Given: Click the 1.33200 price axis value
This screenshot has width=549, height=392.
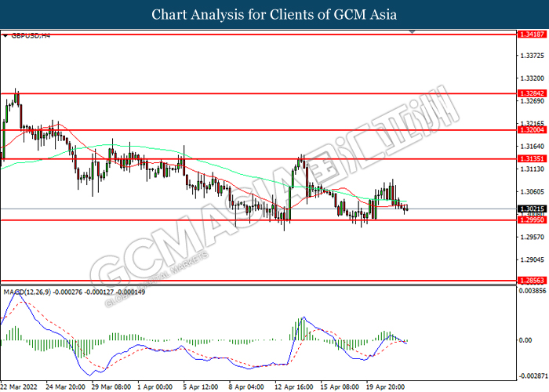Looking at the screenshot, I should (x=533, y=78).
